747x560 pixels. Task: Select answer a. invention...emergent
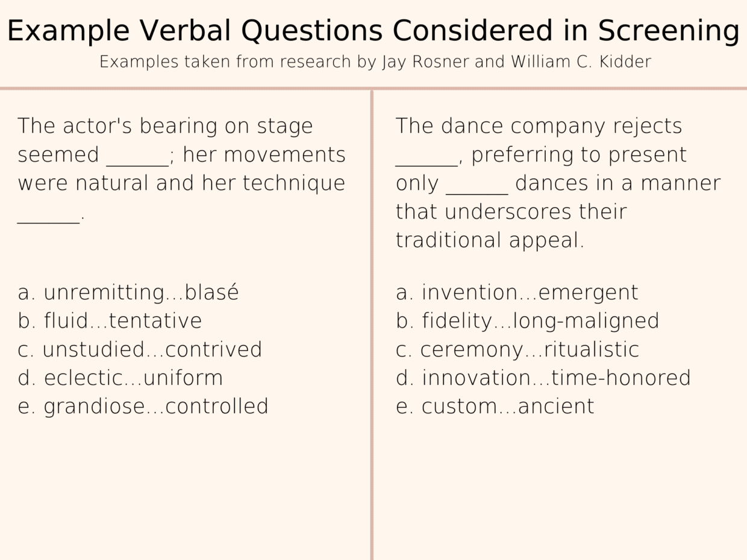[x=517, y=293]
